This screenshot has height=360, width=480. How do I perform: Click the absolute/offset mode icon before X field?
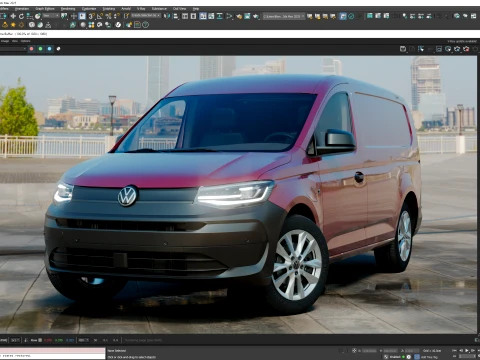354,351
